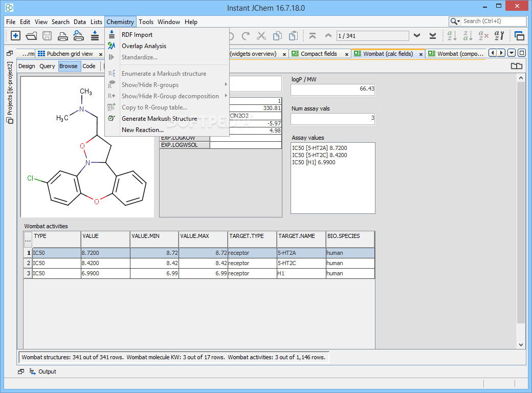Click the book icon below the tabs
The width and height of the screenshot is (532, 393).
(x=516, y=66)
